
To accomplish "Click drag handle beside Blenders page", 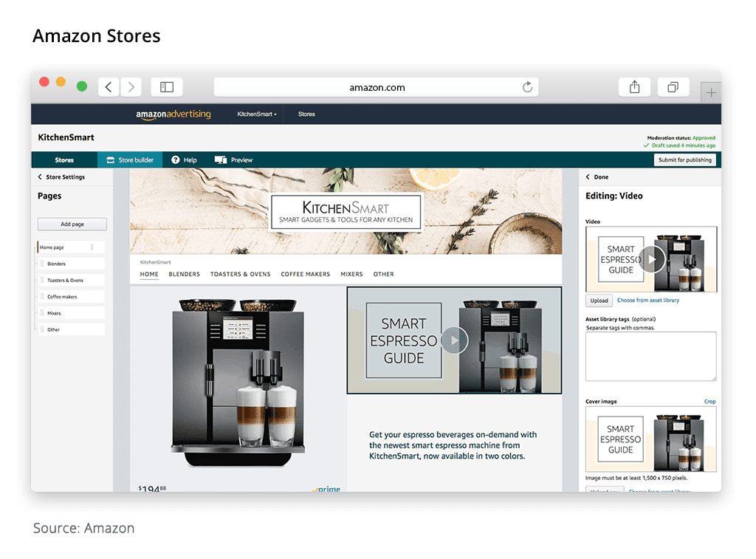I will point(42,264).
